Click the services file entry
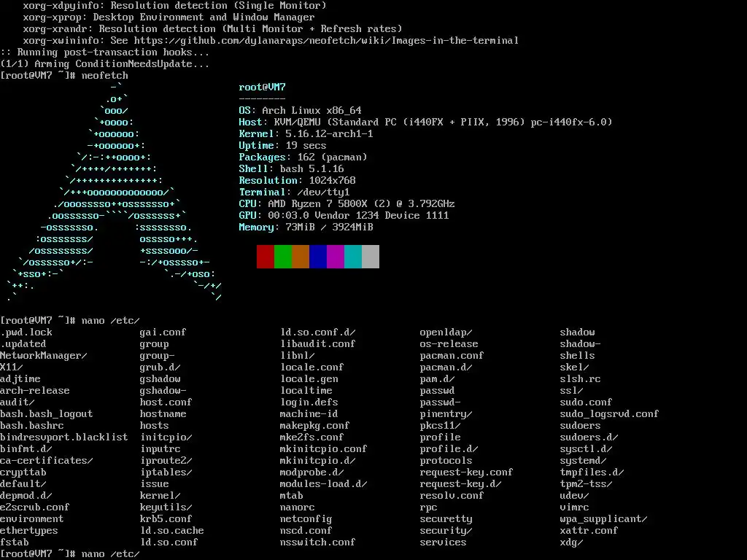This screenshot has width=747, height=560. tap(443, 542)
